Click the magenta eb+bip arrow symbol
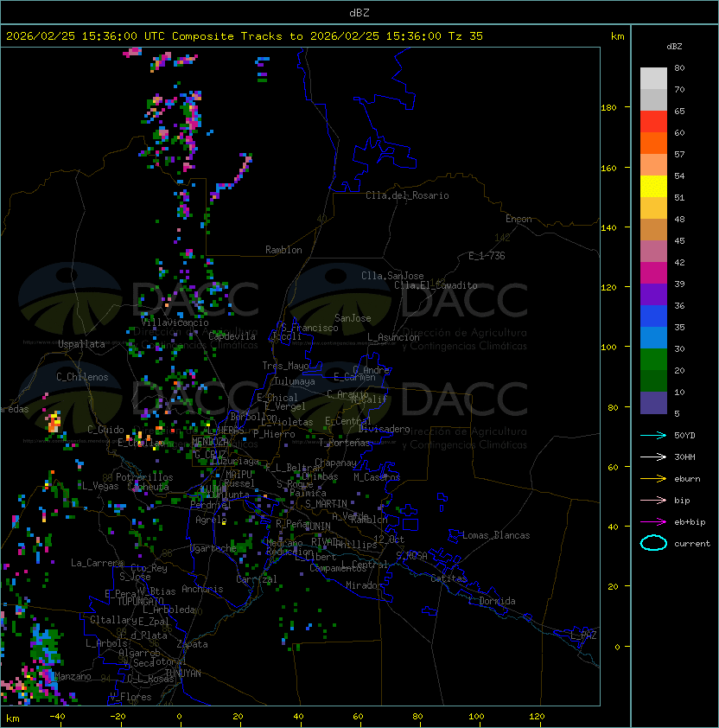This screenshot has height=728, width=719. [x=653, y=522]
